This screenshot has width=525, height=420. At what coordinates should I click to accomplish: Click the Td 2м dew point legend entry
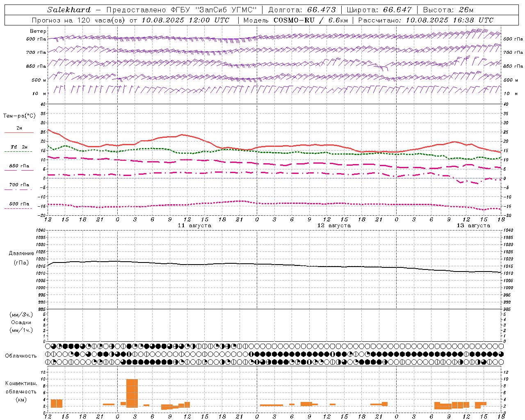[19, 147]
